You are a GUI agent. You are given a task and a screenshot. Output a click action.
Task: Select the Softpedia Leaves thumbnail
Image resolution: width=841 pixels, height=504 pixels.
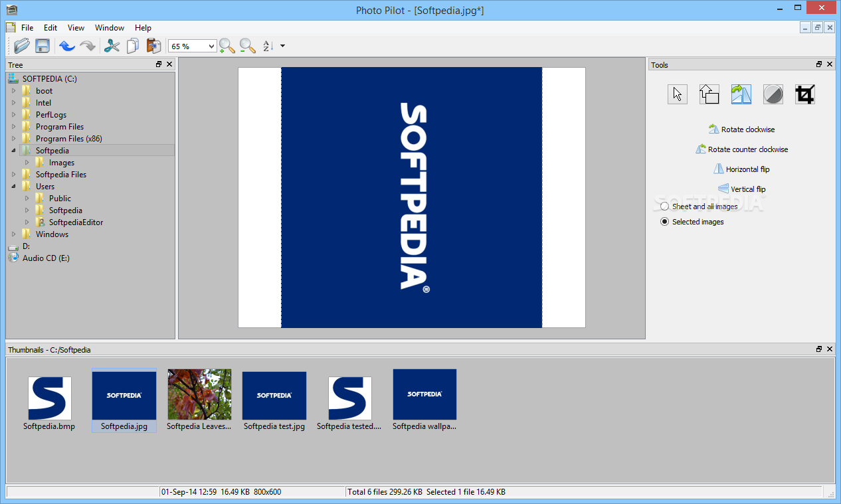point(199,400)
